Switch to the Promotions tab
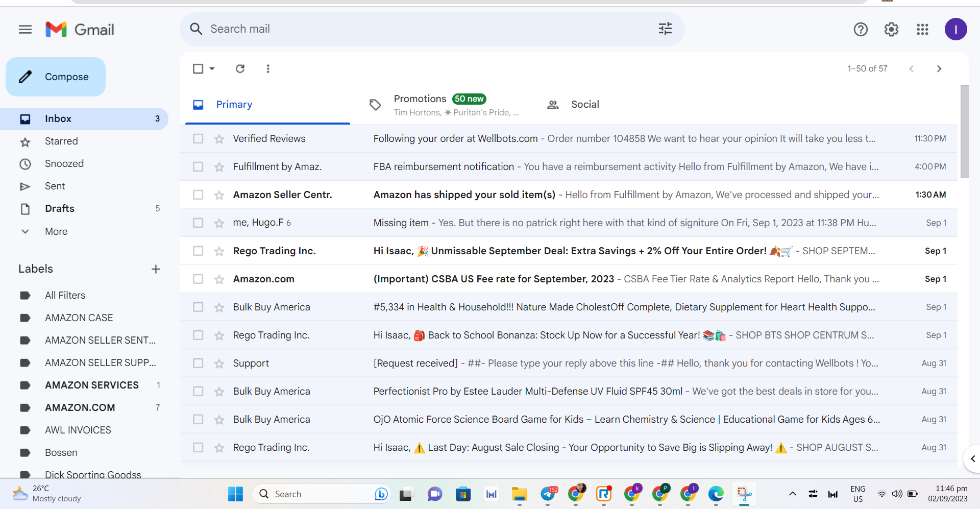This screenshot has width=980, height=509. tap(445, 105)
